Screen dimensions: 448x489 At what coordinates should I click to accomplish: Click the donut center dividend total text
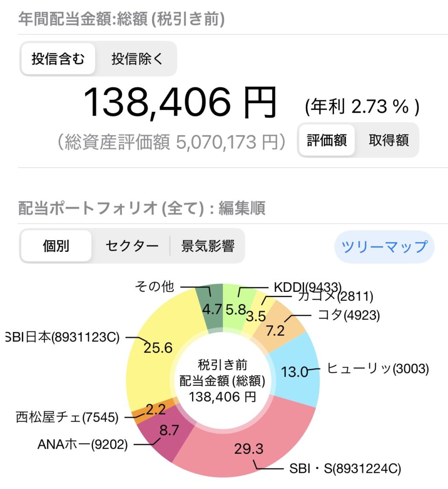pos(223,381)
